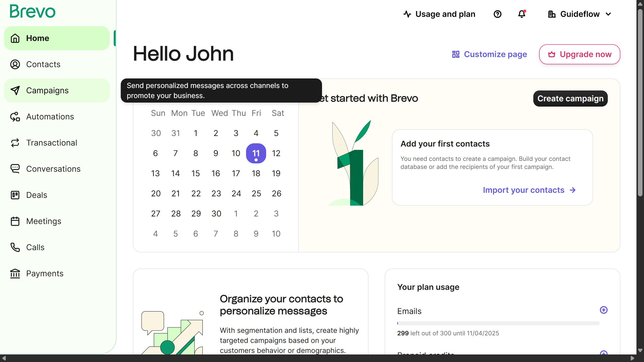Open the Payments section
The height and width of the screenshot is (362, 644).
(45, 273)
